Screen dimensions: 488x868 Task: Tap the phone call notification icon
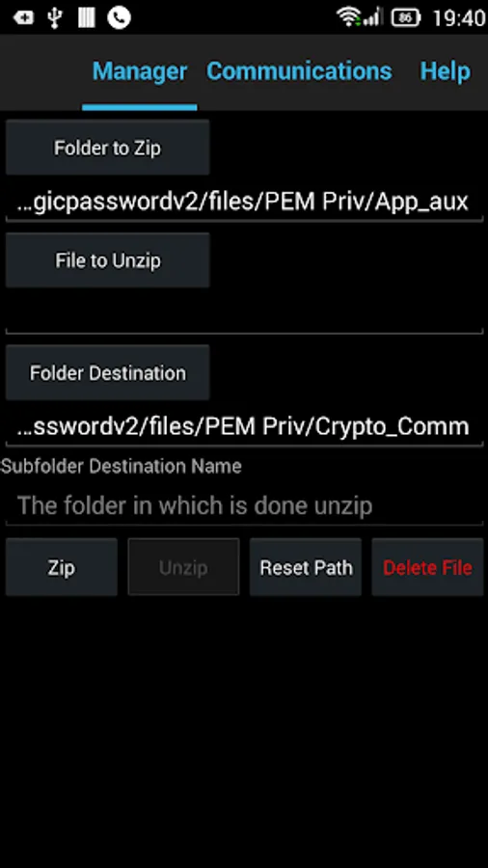(x=119, y=17)
